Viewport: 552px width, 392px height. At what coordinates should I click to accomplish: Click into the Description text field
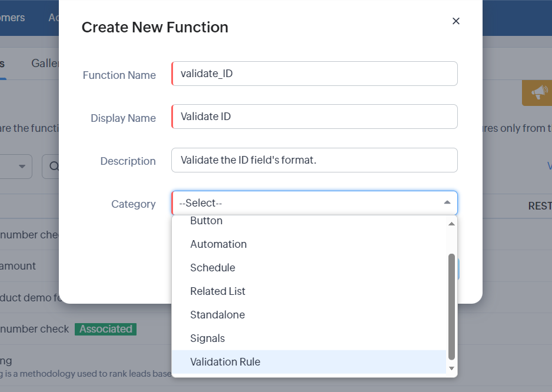(x=314, y=160)
